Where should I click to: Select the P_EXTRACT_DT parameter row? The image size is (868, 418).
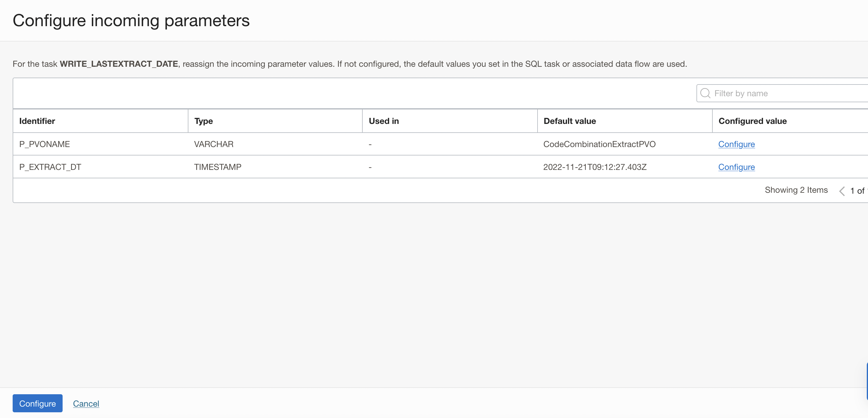[x=50, y=167]
